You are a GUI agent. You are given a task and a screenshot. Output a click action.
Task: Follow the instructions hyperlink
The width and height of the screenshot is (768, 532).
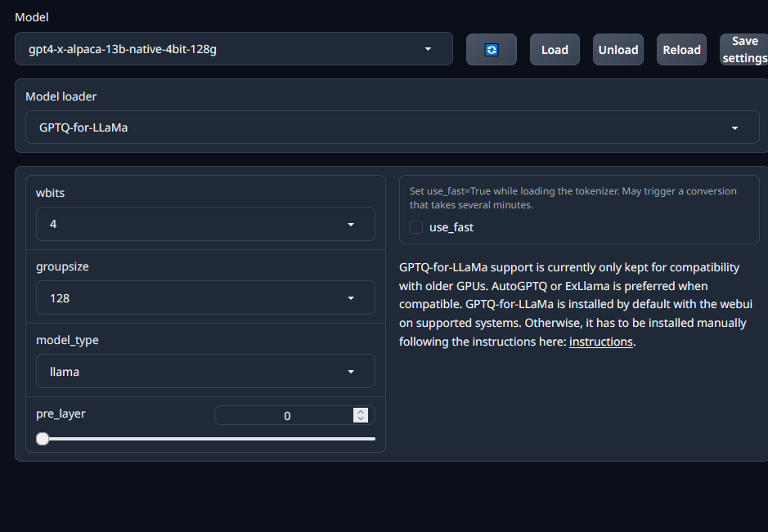click(x=601, y=342)
